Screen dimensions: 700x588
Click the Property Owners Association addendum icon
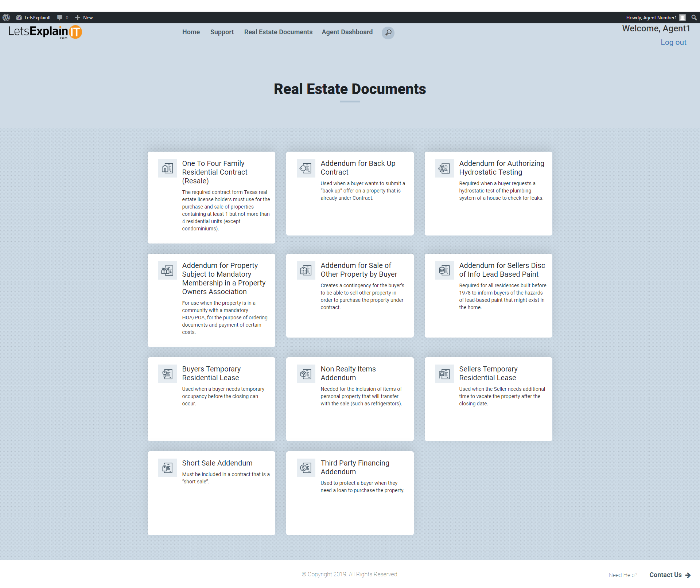[167, 270]
